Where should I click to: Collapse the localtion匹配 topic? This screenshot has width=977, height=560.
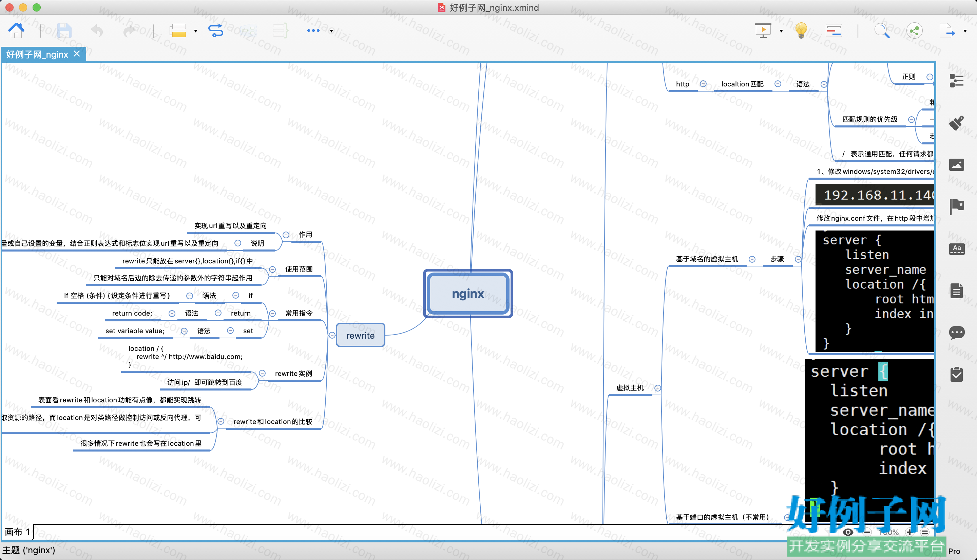coord(778,84)
